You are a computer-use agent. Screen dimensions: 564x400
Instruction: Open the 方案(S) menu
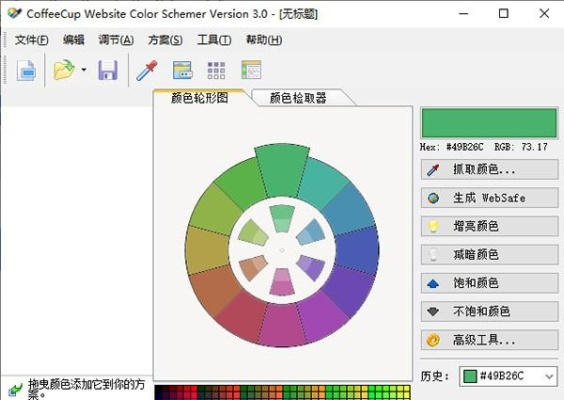[x=165, y=40]
